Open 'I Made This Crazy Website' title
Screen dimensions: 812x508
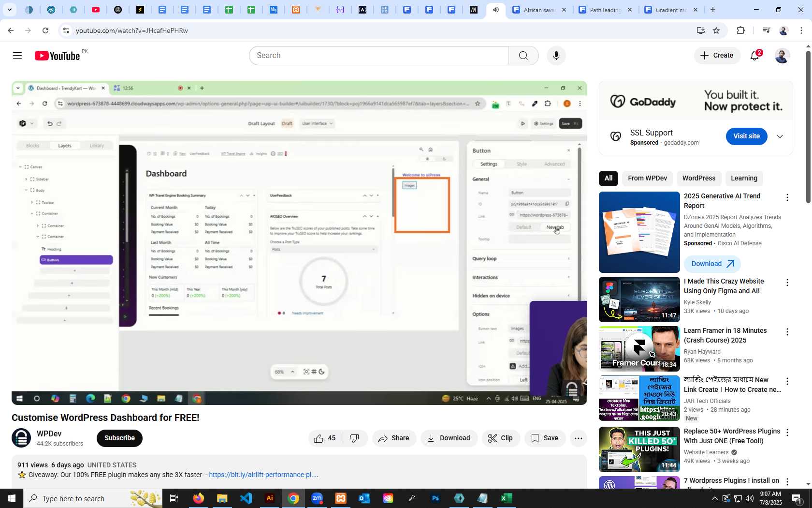coord(724,286)
